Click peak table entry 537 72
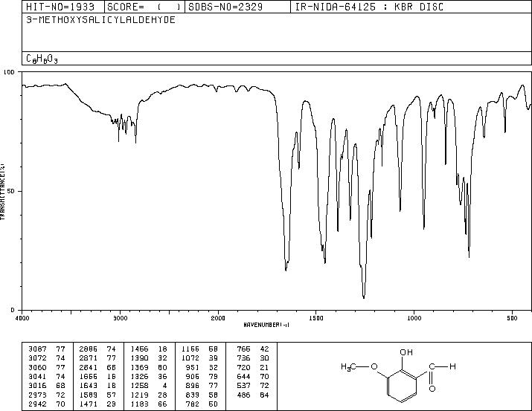 click(x=253, y=386)
